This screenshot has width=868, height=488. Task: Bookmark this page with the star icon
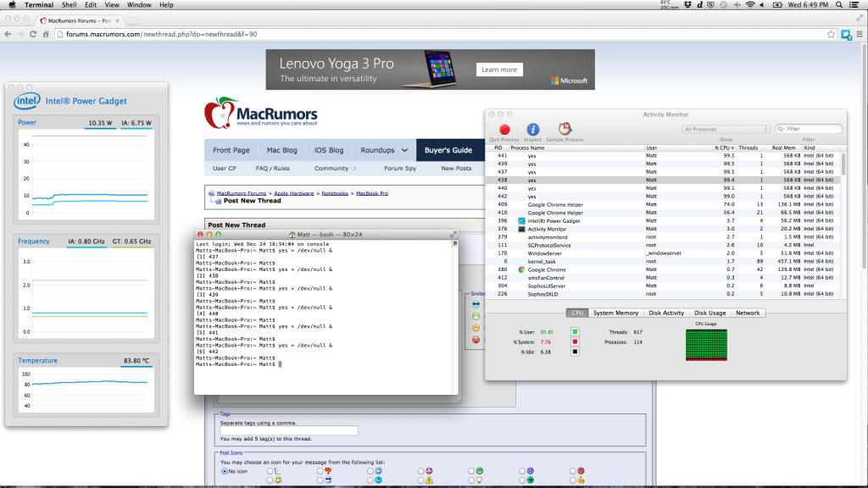coord(831,34)
